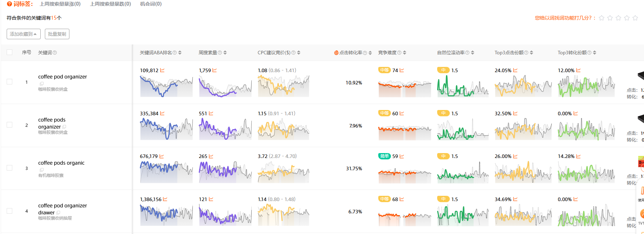
Task: Copy keyword coffee pods organizer icon
Action: click(x=64, y=127)
